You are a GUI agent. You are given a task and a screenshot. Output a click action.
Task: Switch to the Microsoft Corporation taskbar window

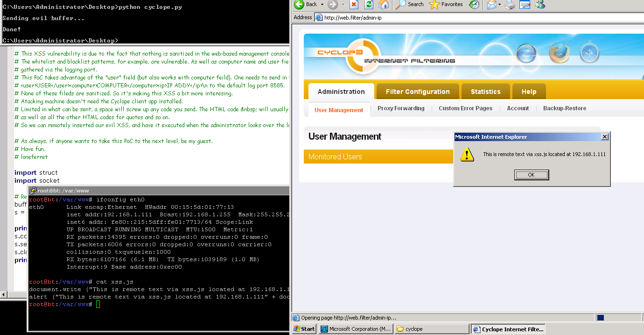pyautogui.click(x=356, y=329)
